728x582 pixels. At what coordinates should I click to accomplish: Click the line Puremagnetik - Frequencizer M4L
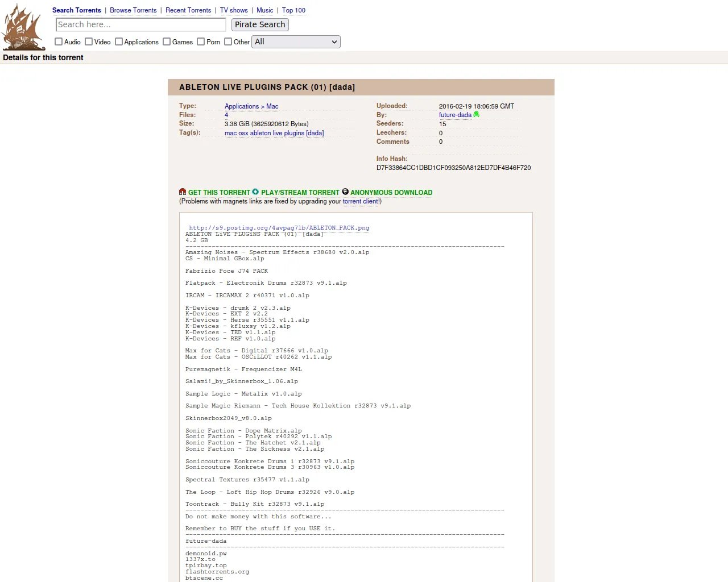click(243, 369)
